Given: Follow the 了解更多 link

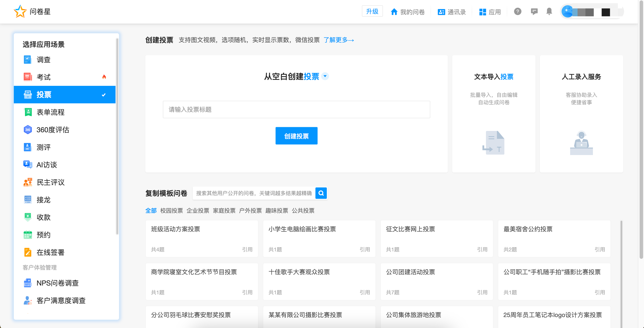Looking at the screenshot, I should [338, 40].
